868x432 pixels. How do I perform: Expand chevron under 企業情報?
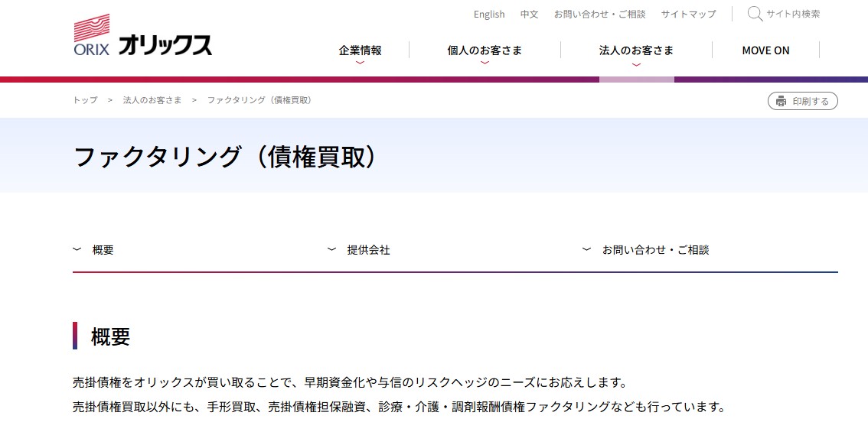click(360, 63)
